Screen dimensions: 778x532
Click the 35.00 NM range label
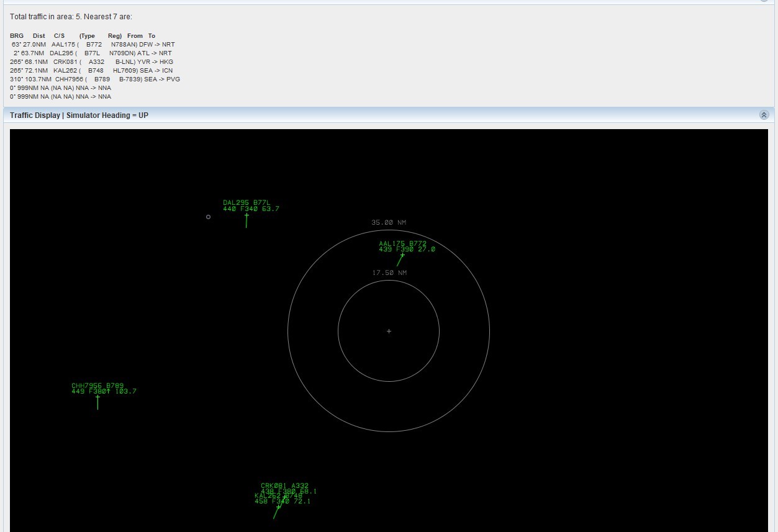(x=389, y=222)
